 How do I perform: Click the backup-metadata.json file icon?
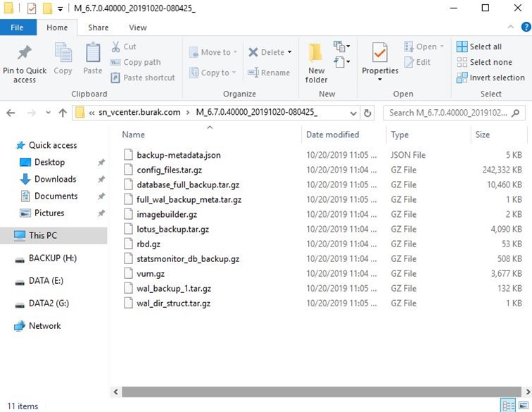(128, 155)
